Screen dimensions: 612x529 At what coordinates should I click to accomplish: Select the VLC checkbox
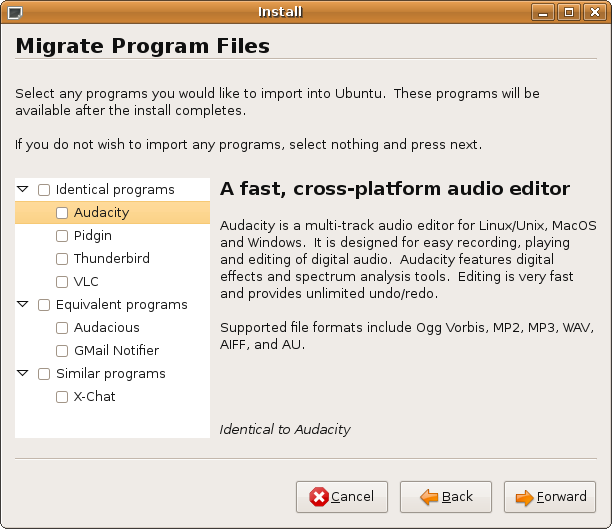(x=63, y=282)
